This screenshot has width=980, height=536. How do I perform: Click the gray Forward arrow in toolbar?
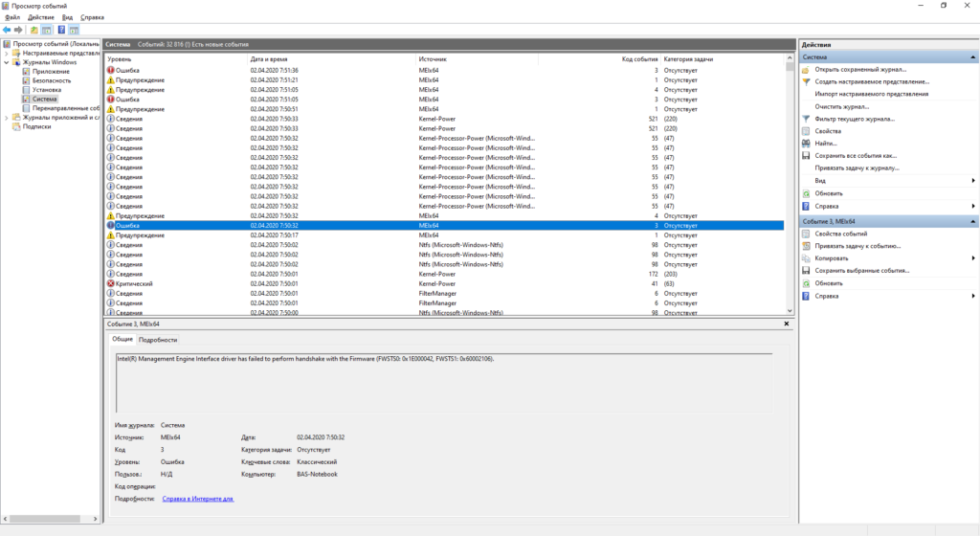coord(18,30)
